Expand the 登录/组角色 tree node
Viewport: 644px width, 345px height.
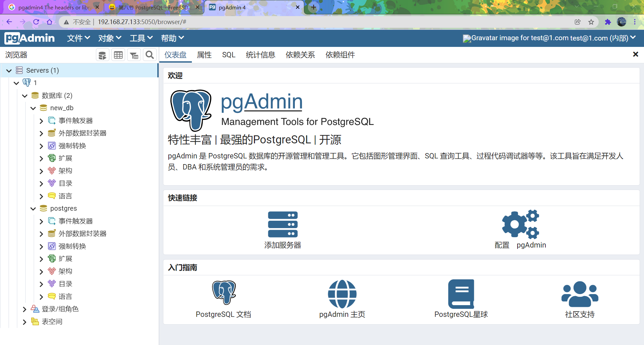[24, 309]
